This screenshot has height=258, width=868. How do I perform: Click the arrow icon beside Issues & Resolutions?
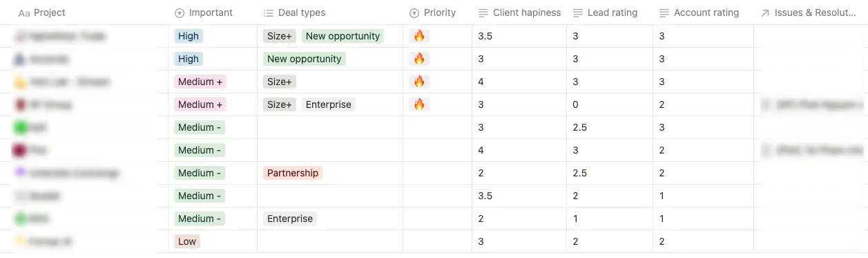tap(765, 12)
